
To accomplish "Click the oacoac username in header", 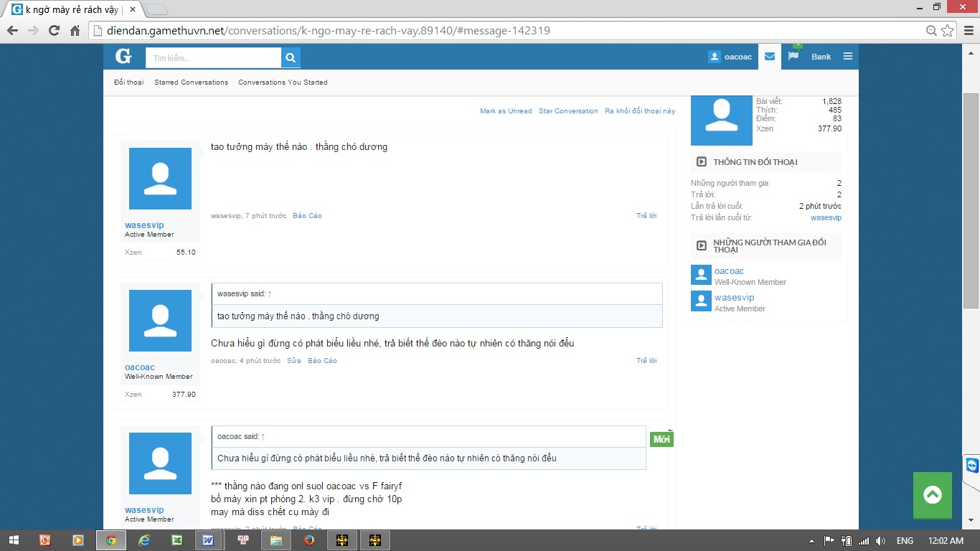I will pyautogui.click(x=738, y=57).
